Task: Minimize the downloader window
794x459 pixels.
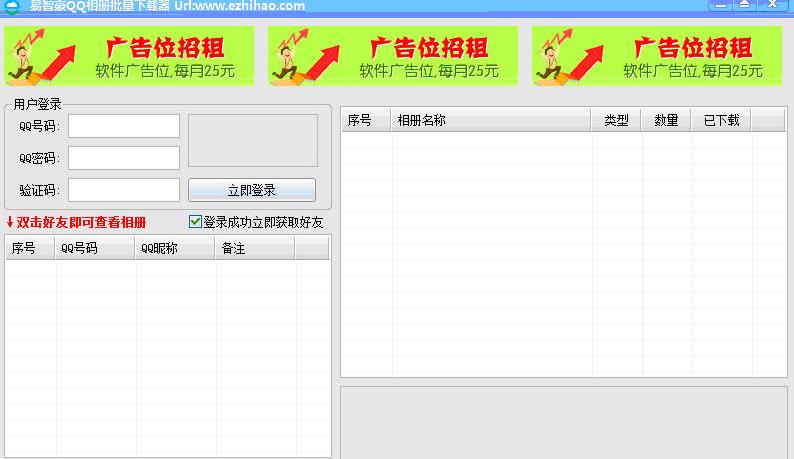Action: [x=722, y=4]
